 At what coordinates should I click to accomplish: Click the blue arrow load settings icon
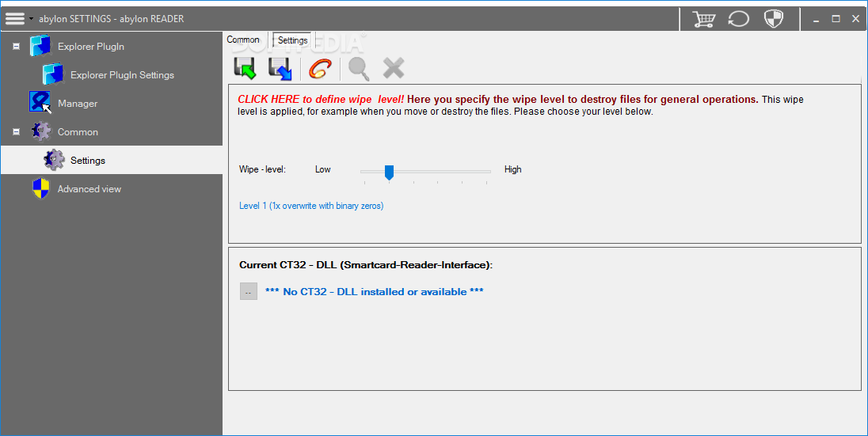[280, 69]
